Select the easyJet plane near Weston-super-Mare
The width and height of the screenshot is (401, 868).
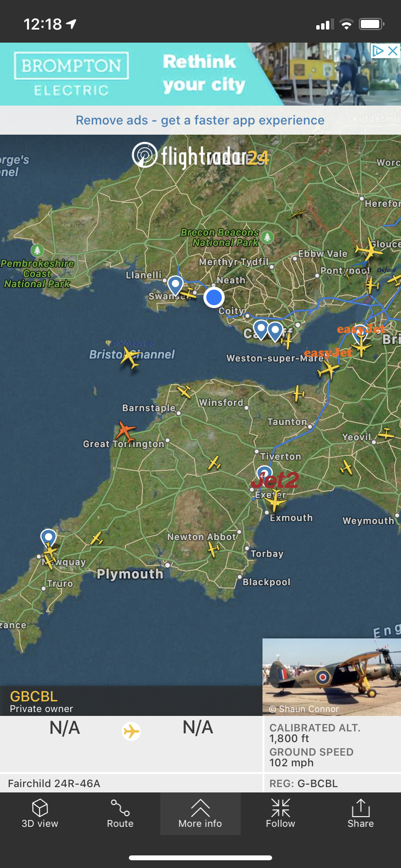click(328, 370)
